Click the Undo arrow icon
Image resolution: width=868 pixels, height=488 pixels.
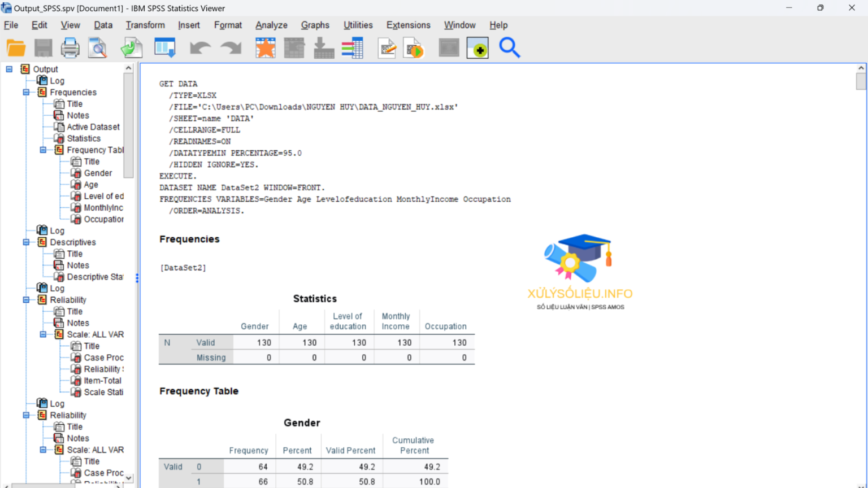click(x=200, y=48)
